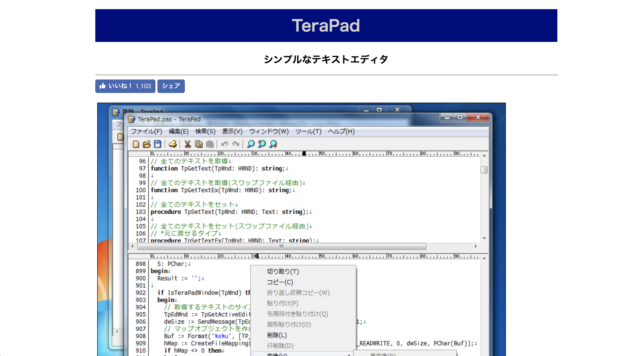This screenshot has height=356, width=644.
Task: Click the Undo arrow icon
Action: tap(225, 144)
